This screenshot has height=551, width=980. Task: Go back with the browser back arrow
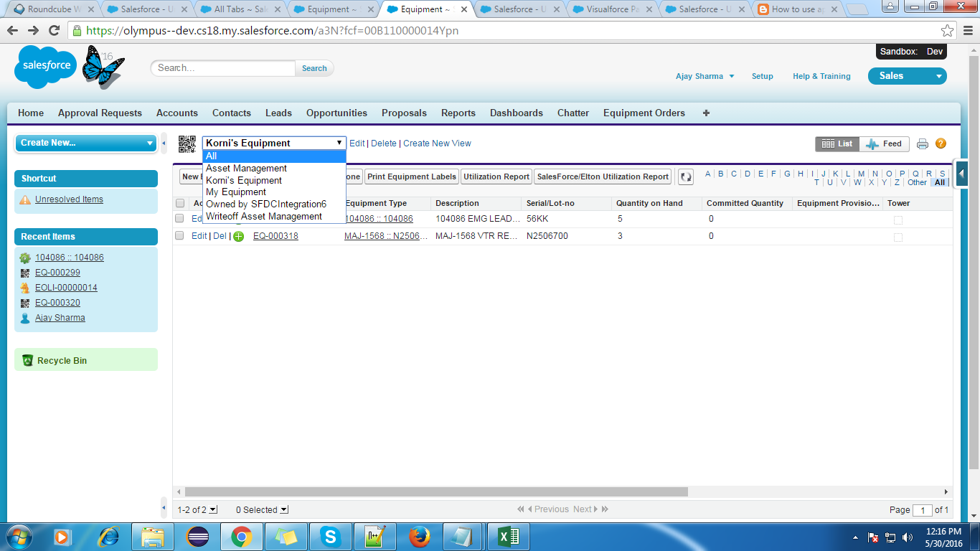coord(13,31)
